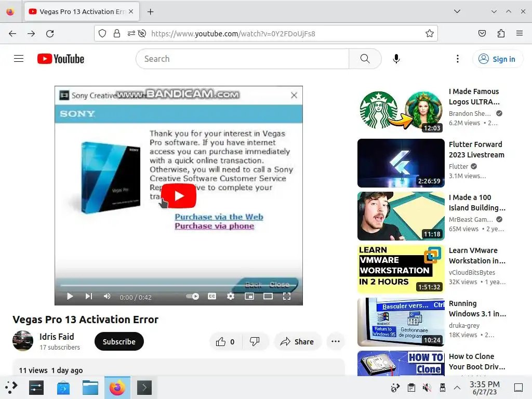The width and height of the screenshot is (532, 399).
Task: Open vCloudBitsBytes channel name
Action: click(472, 272)
